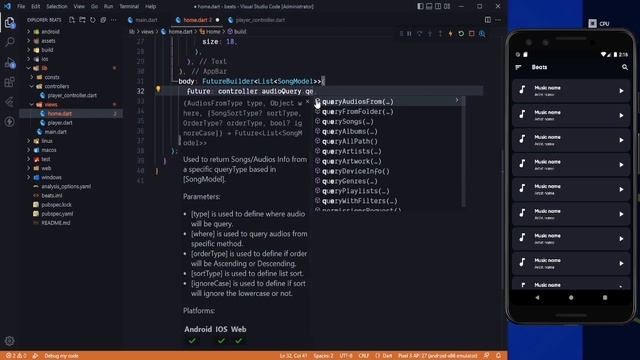Viewport: 640px width, 360px height.
Task: Collapse the controllers folder
Action: click(x=32, y=86)
